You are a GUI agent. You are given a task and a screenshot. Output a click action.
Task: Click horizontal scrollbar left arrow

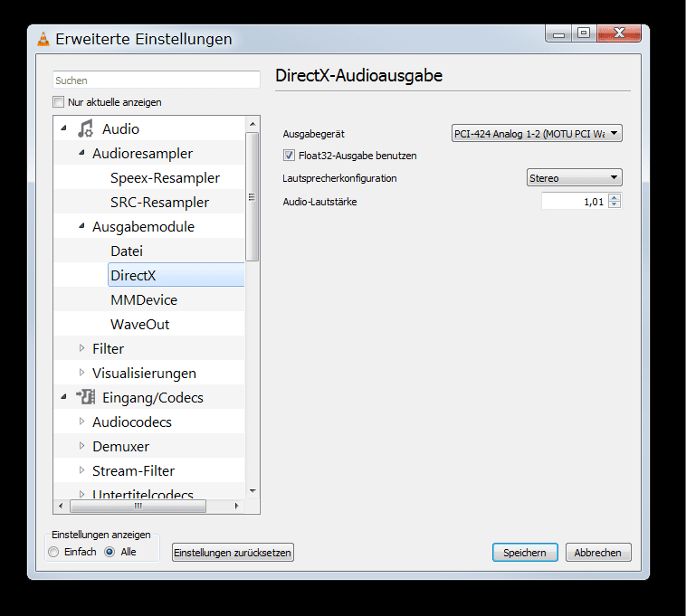[61, 506]
